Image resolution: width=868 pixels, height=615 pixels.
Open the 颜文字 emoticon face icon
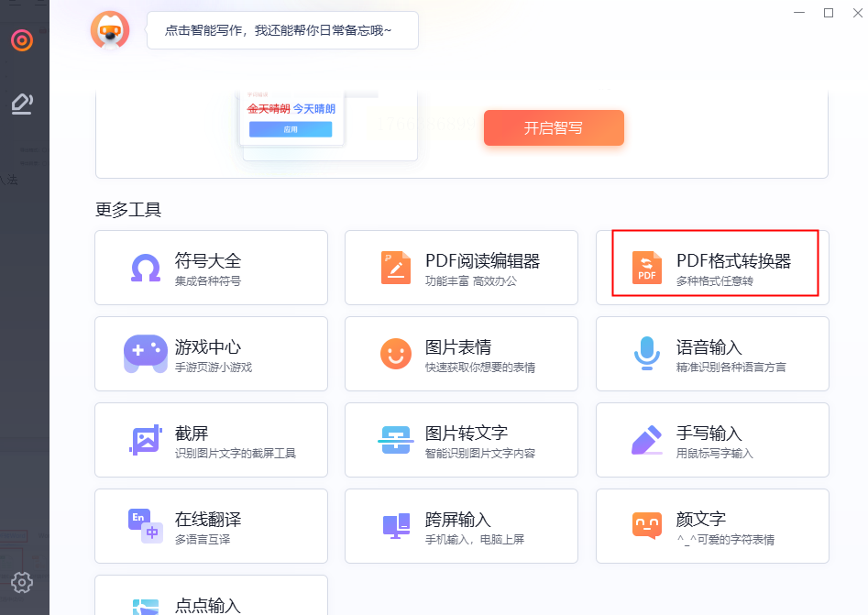[646, 525]
